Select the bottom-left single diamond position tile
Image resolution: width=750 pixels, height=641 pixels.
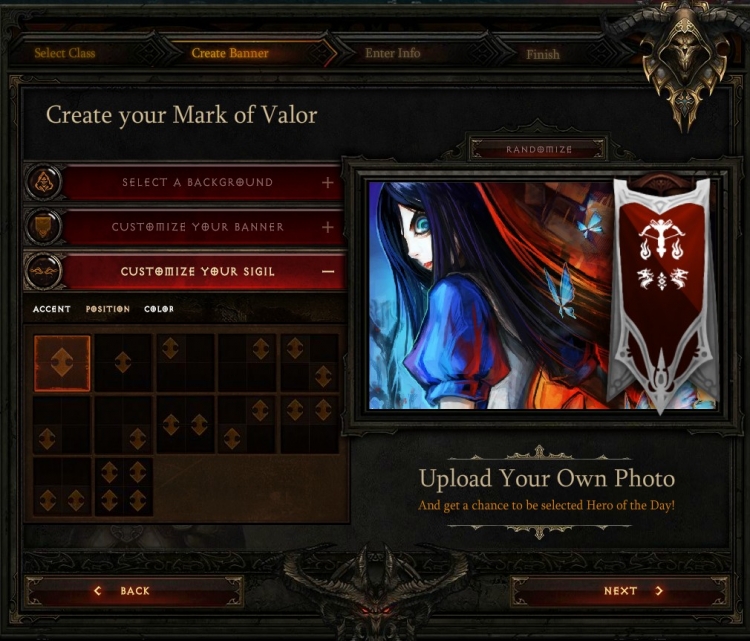click(x=62, y=425)
